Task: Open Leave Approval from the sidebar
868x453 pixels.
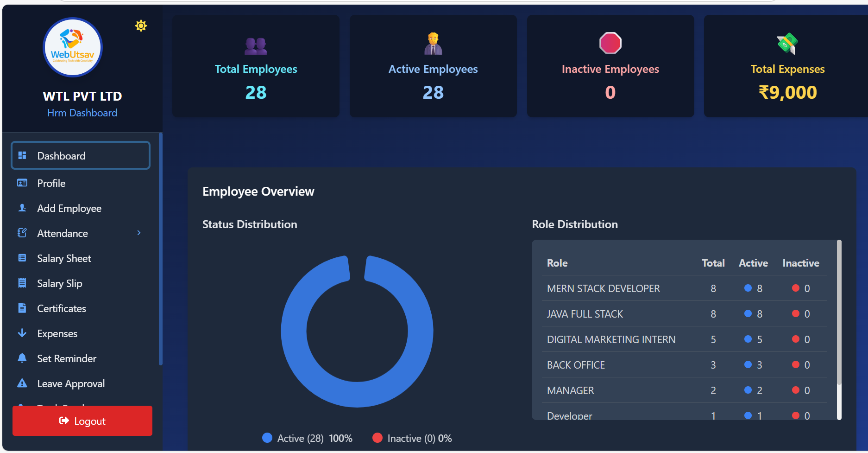Action: pyautogui.click(x=71, y=383)
